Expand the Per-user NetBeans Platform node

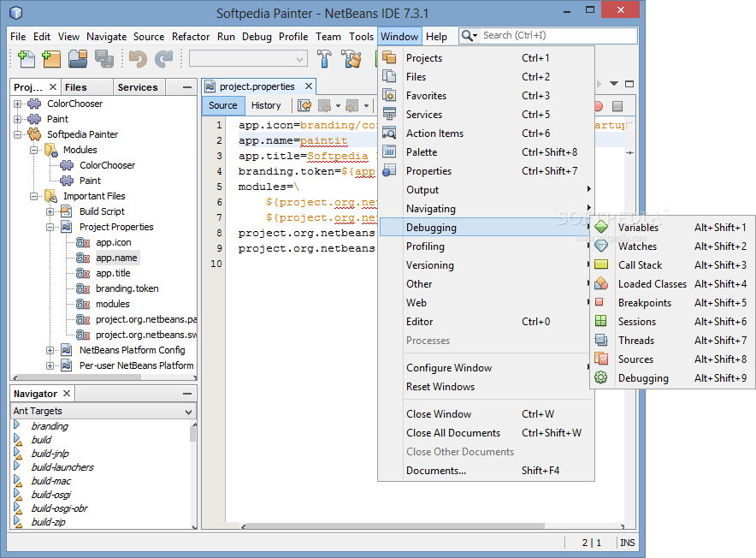[50, 366]
